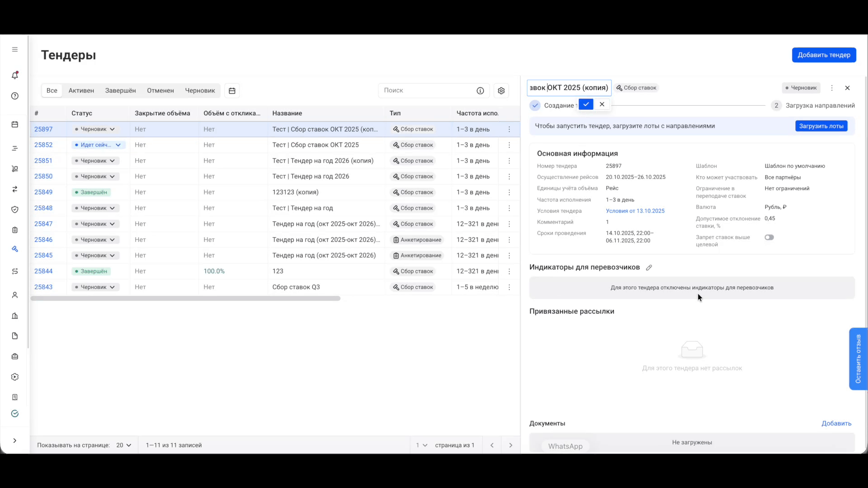Image resolution: width=868 pixels, height=488 pixels.
Task: Open the Условия от 13.10.2025 link
Action: pyautogui.click(x=635, y=211)
